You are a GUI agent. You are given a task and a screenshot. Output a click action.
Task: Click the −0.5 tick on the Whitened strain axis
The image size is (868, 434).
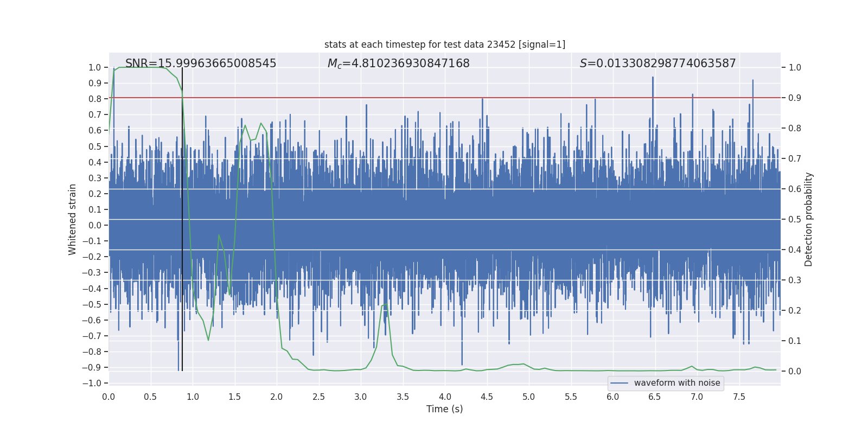click(92, 304)
